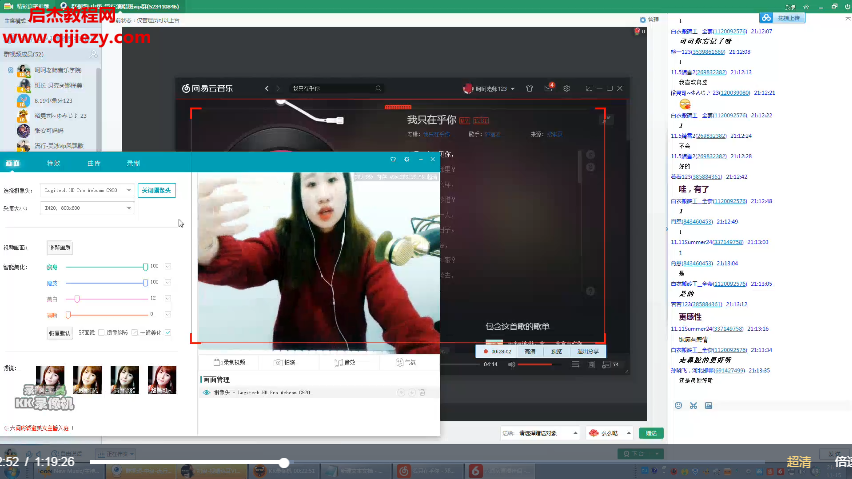Open the camera resolution dropdown
852x479 pixels.
pyautogui.click(x=87, y=208)
